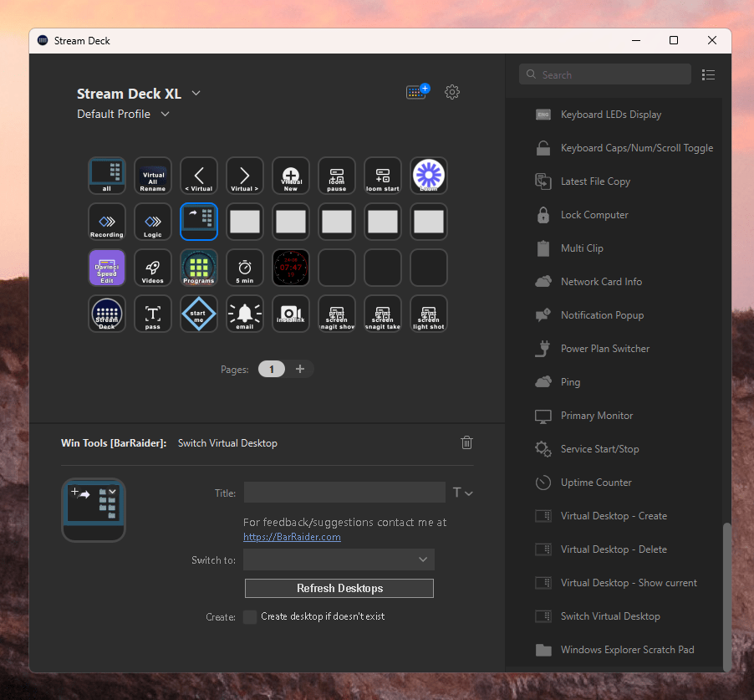Screen dimensions: 754x700
Task: Open the Stream Deck Store icon
Action: tap(417, 91)
